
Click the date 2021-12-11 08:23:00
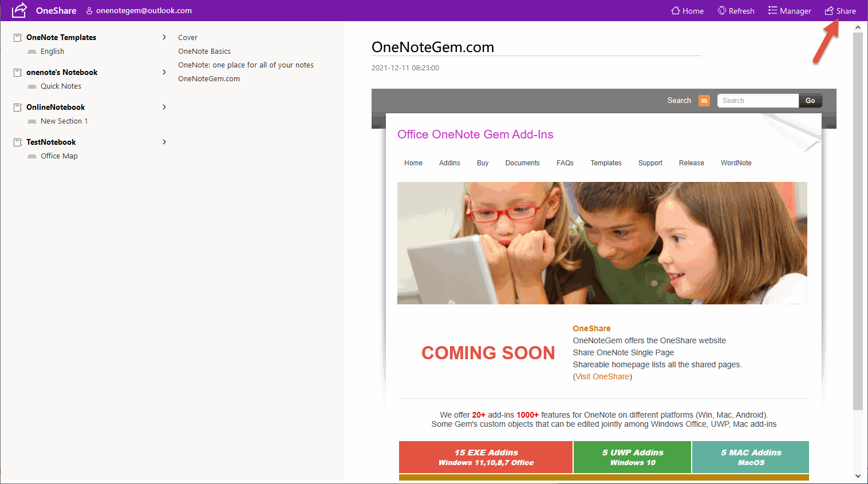pos(405,68)
